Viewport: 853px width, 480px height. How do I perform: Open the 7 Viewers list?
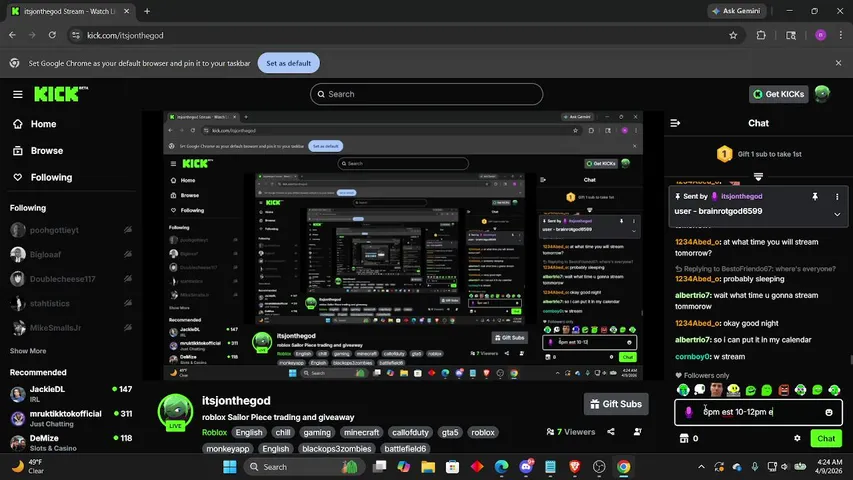571,432
